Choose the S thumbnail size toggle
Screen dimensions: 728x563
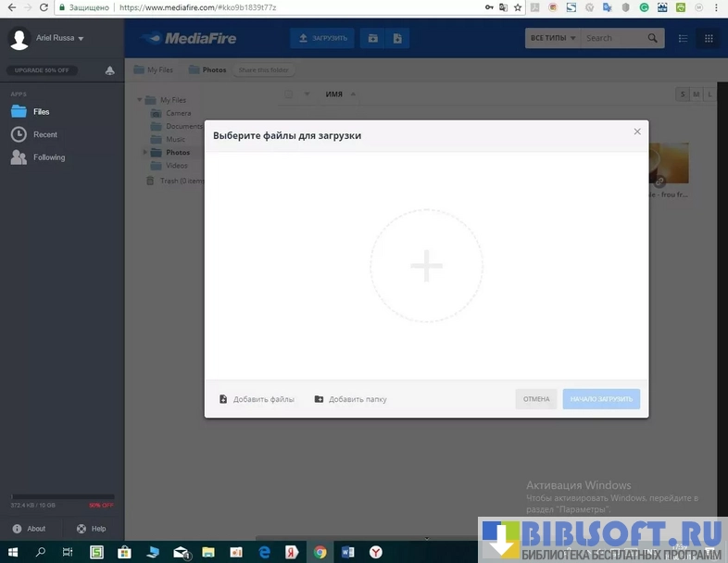coord(683,94)
